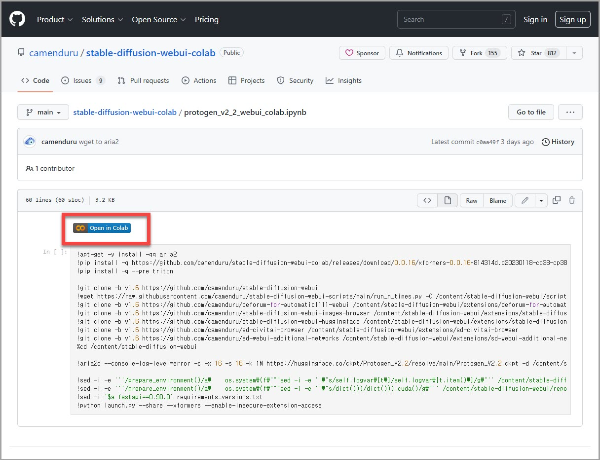The height and width of the screenshot is (460, 600).
Task: Click the GitHub logo icon
Action: click(x=17, y=19)
